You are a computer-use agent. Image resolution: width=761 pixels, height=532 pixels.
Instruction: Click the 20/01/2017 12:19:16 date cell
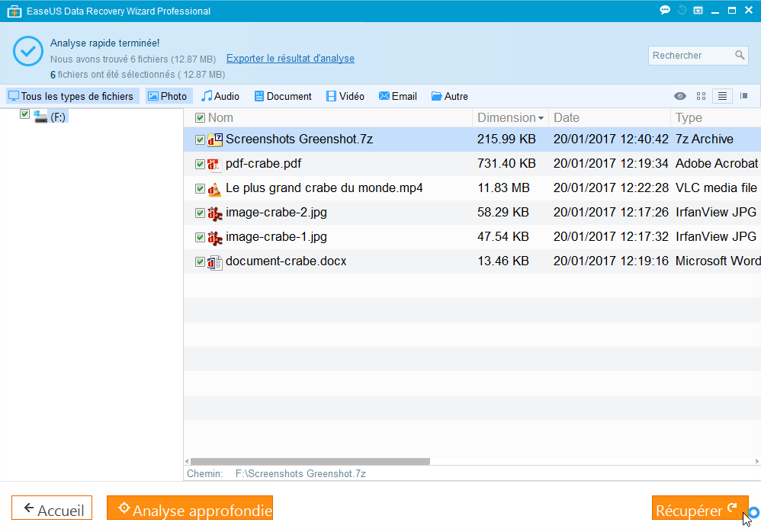pos(611,261)
